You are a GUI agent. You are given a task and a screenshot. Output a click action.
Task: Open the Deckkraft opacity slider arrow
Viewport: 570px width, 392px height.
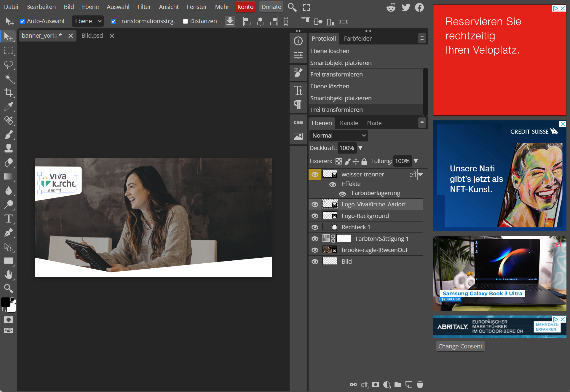(x=360, y=148)
